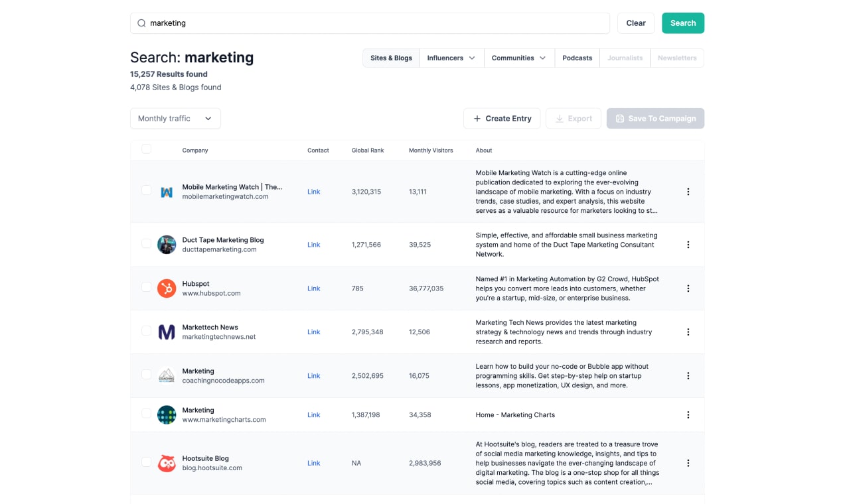Open three-dot options for Markettech News row
This screenshot has width=843, height=504.
688,332
